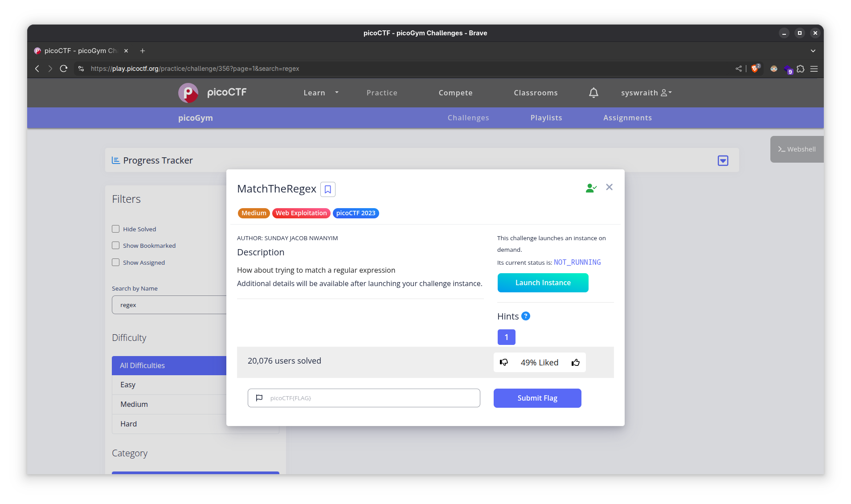Reload the page in the browser

coord(64,69)
